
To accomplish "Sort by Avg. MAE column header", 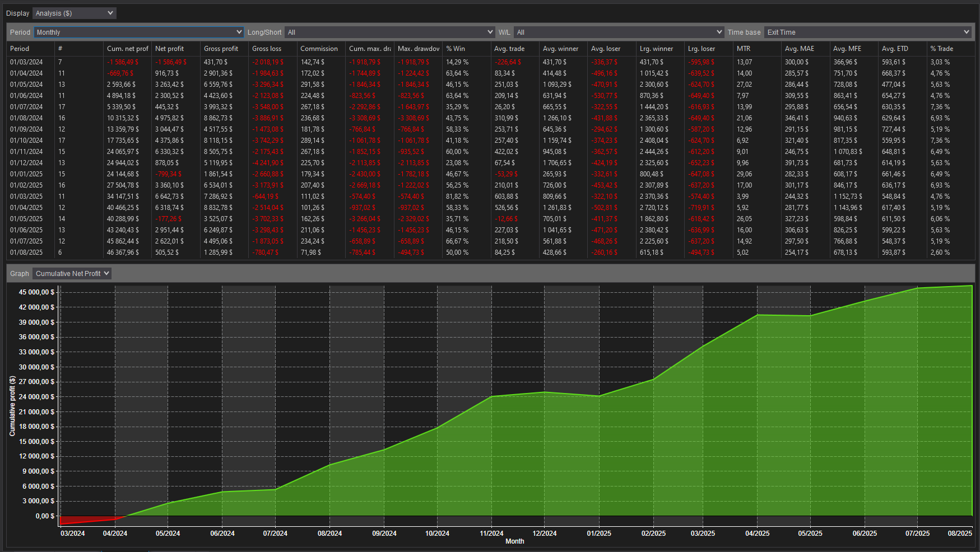I will [805, 49].
